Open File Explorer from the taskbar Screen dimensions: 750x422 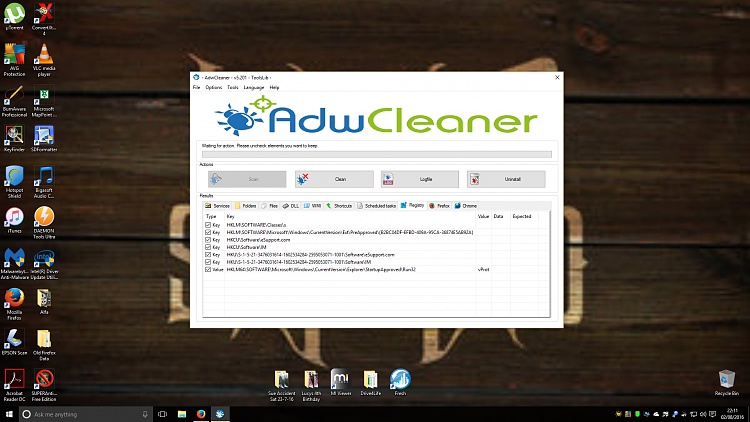click(x=182, y=414)
